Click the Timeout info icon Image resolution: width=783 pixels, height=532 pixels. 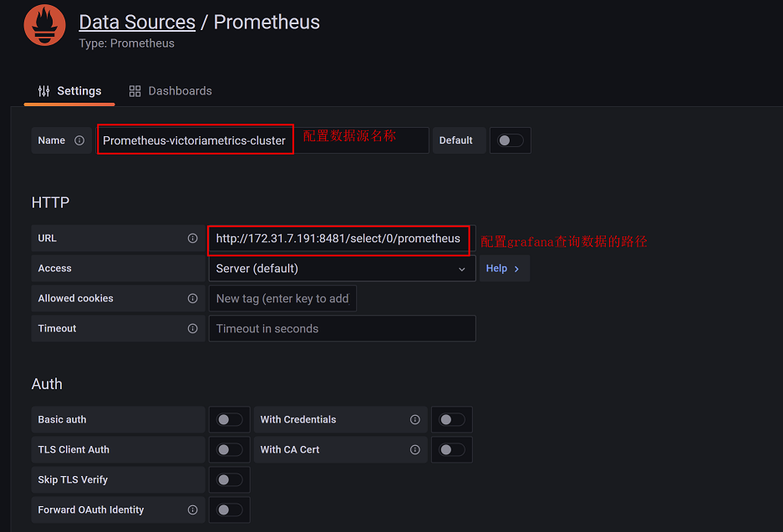pyautogui.click(x=192, y=328)
